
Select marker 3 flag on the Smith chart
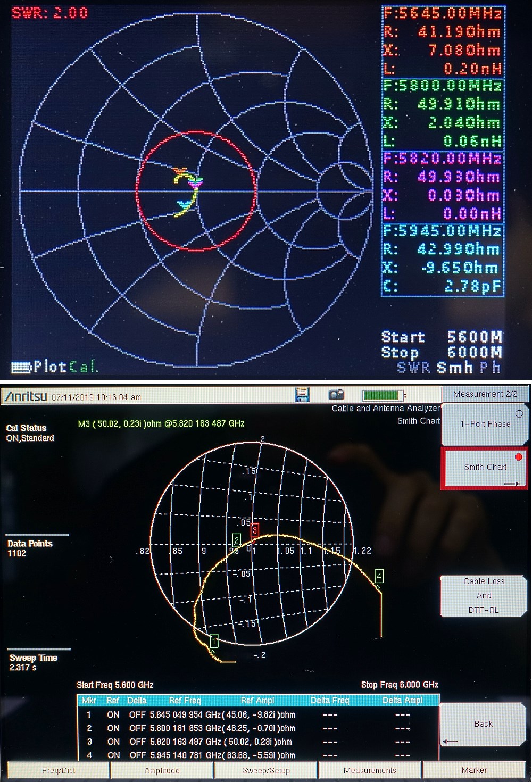255,529
